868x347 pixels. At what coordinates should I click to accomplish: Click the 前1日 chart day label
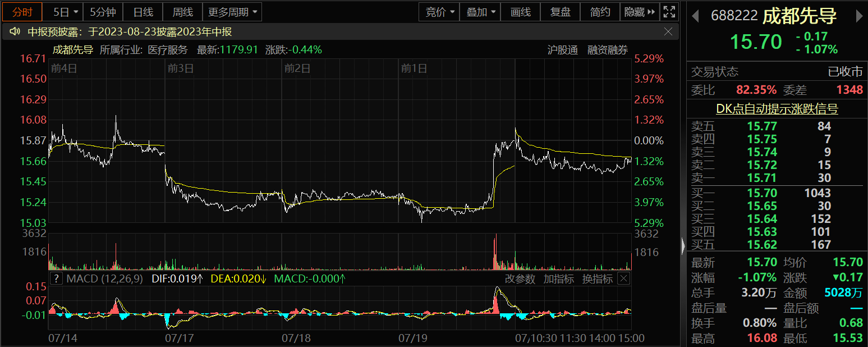[x=414, y=69]
